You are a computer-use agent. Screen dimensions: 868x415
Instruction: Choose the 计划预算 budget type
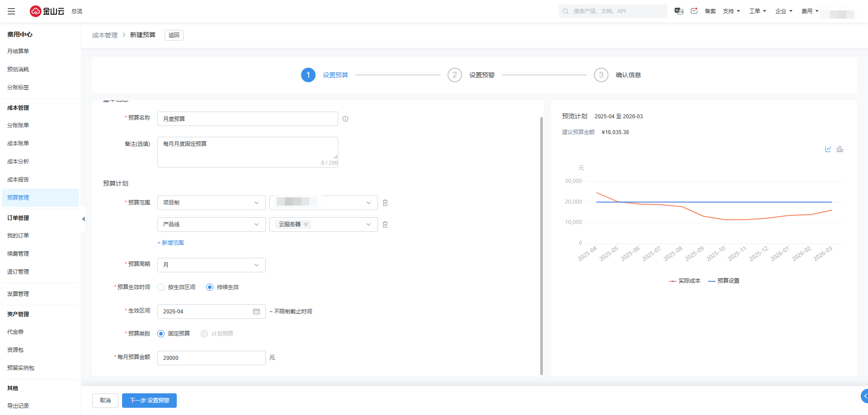pos(204,334)
